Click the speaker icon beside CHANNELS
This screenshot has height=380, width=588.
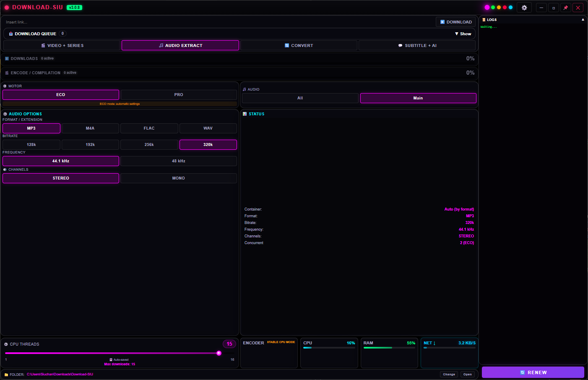[x=5, y=169]
